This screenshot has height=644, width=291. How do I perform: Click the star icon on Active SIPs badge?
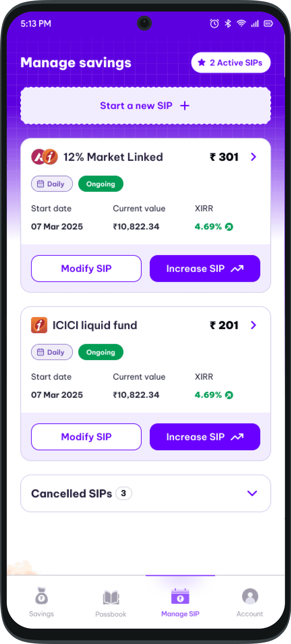(201, 62)
